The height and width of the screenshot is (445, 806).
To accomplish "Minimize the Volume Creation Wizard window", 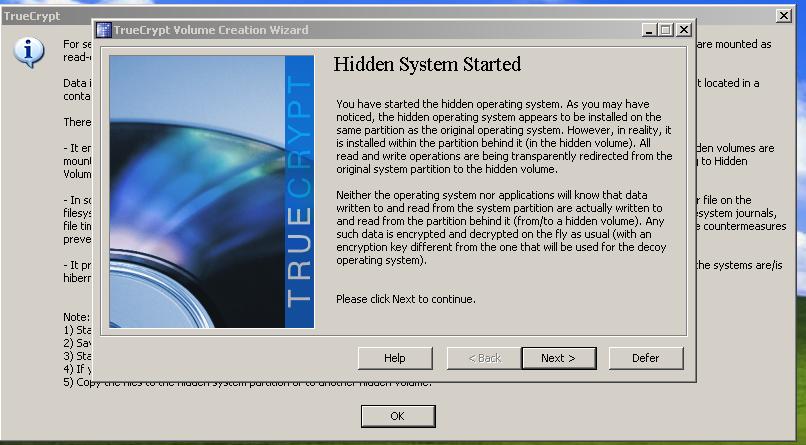I will click(649, 30).
